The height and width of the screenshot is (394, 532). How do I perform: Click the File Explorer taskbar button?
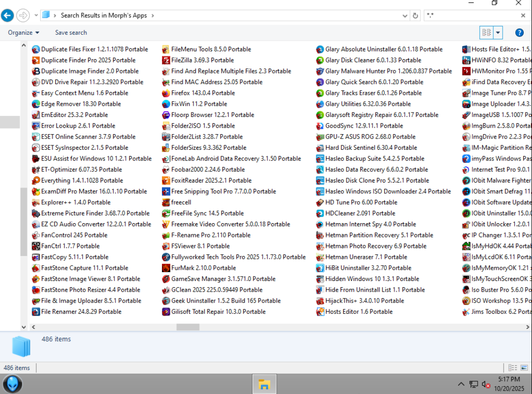[264, 384]
